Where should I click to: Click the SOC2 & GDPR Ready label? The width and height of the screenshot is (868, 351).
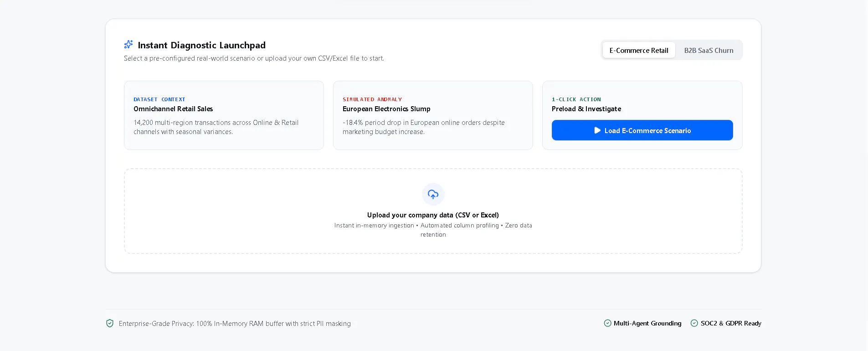click(x=731, y=323)
